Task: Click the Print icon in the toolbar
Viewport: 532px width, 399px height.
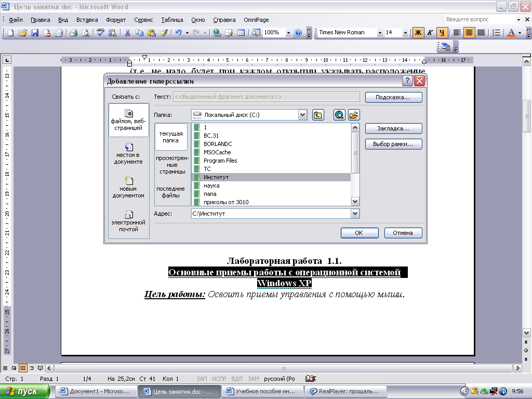Action: pos(73,33)
